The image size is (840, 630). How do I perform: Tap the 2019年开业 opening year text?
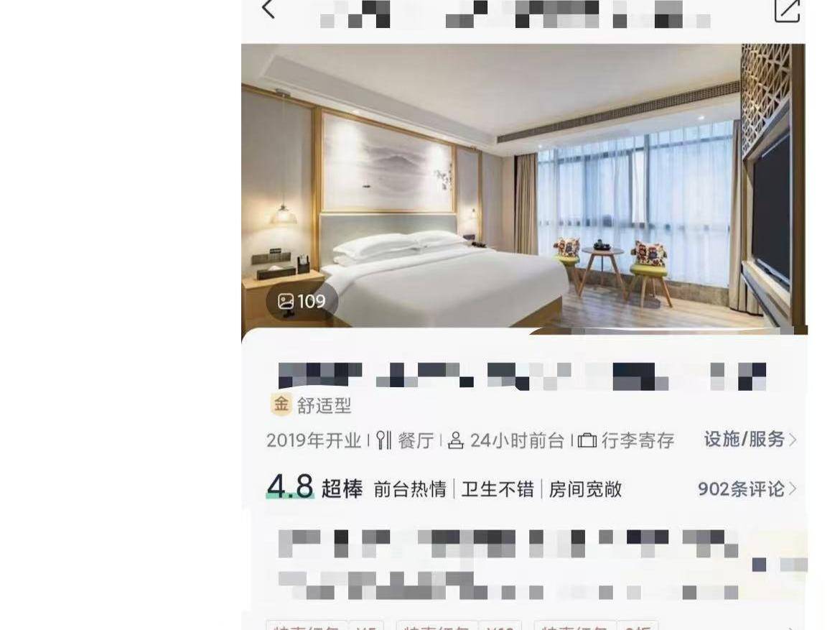[314, 441]
